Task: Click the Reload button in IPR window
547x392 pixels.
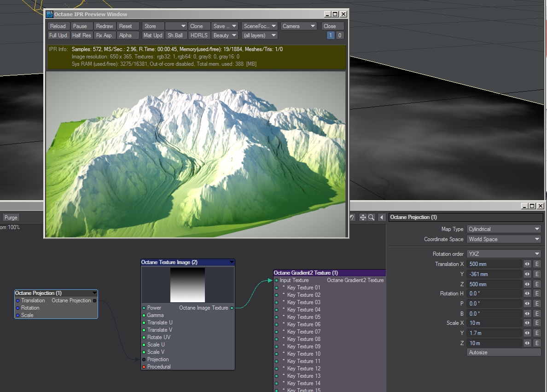Action: (58, 26)
